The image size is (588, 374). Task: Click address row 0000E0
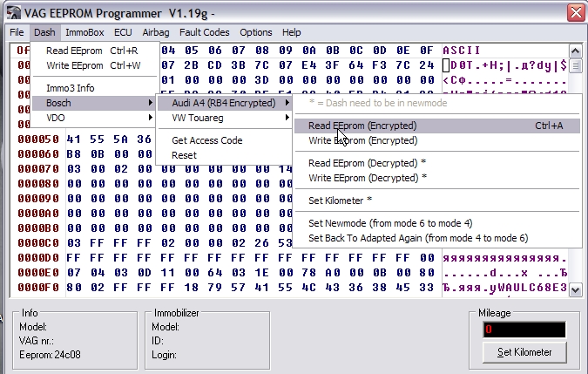tap(38, 273)
